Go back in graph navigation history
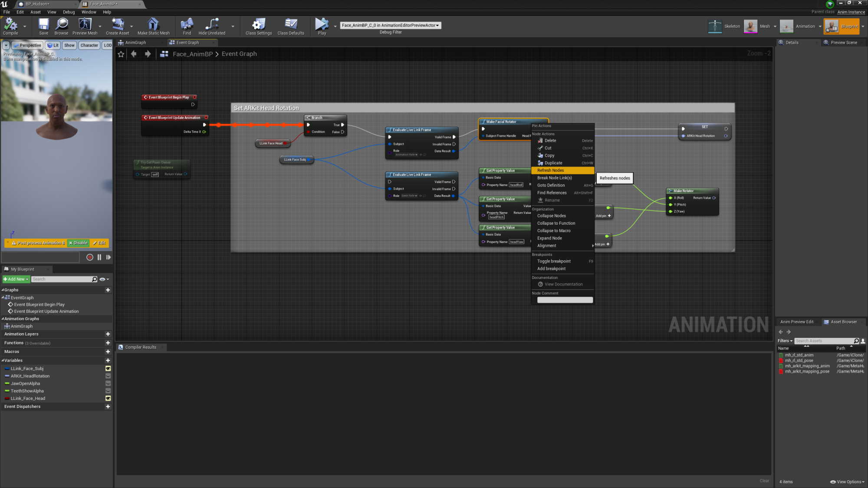This screenshot has height=488, width=868. (x=134, y=54)
